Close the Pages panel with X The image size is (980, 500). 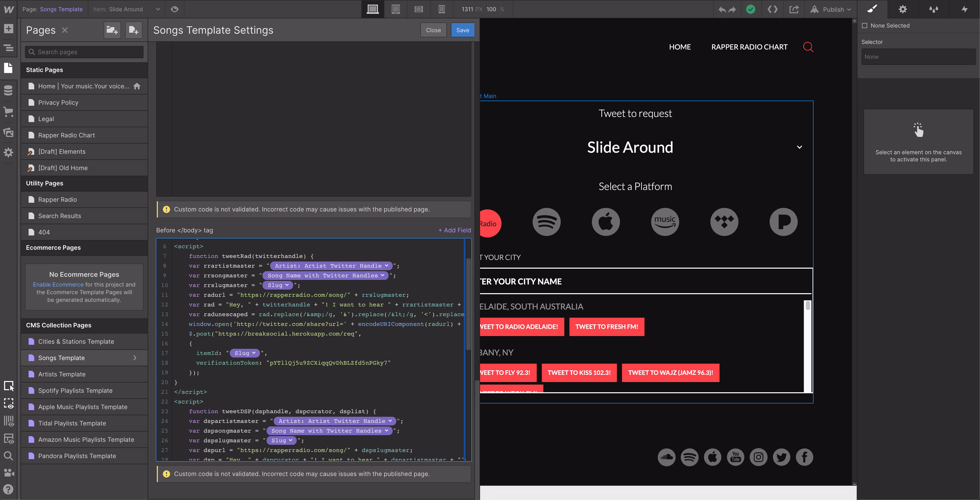pyautogui.click(x=65, y=30)
